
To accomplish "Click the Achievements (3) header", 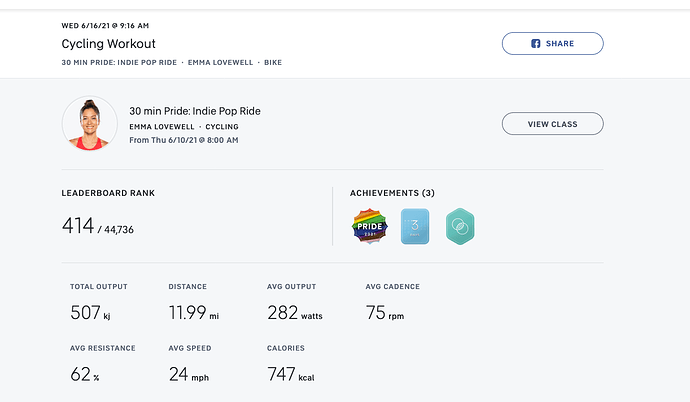I will point(392,193).
